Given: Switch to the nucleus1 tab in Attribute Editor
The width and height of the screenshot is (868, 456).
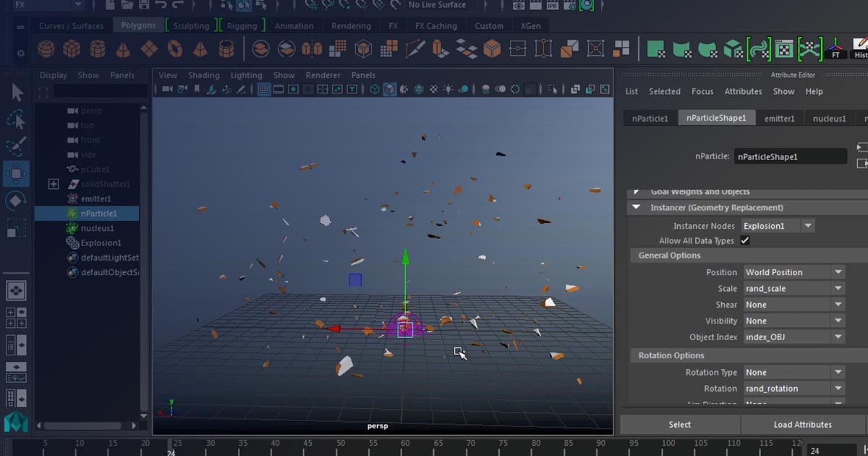Looking at the screenshot, I should (x=829, y=117).
